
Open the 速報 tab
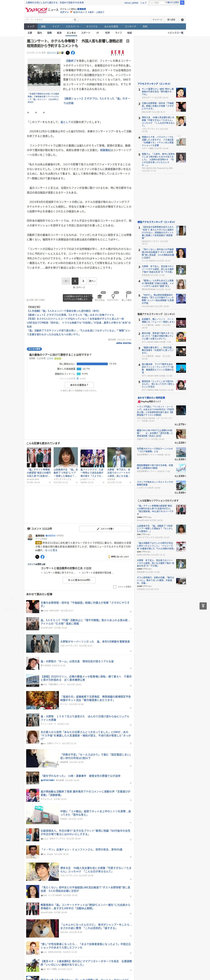tap(43, 26)
